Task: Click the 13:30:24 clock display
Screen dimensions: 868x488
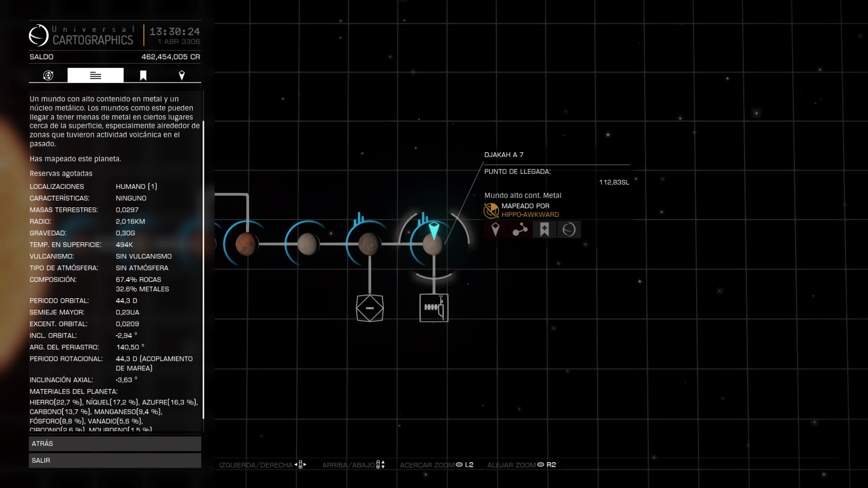Action: coord(175,32)
